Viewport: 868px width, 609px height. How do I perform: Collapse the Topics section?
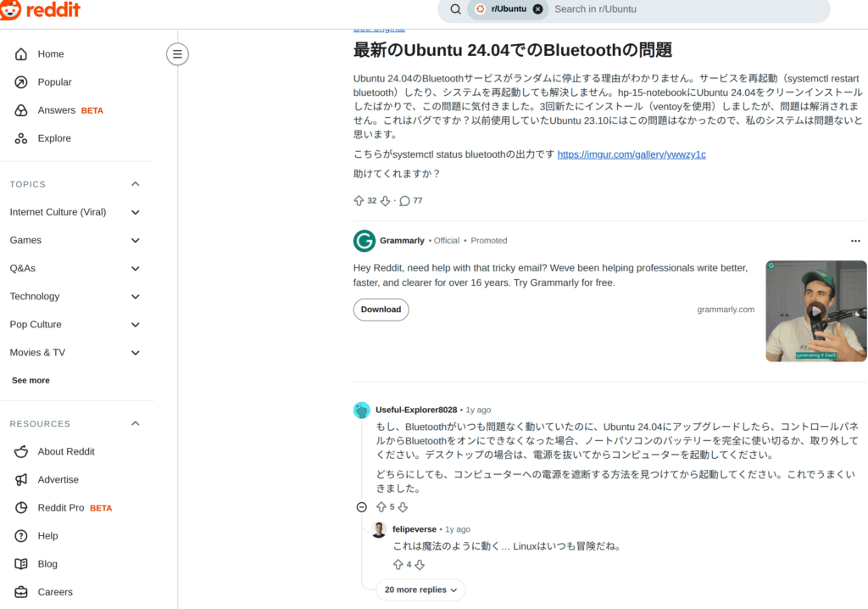pyautogui.click(x=135, y=184)
